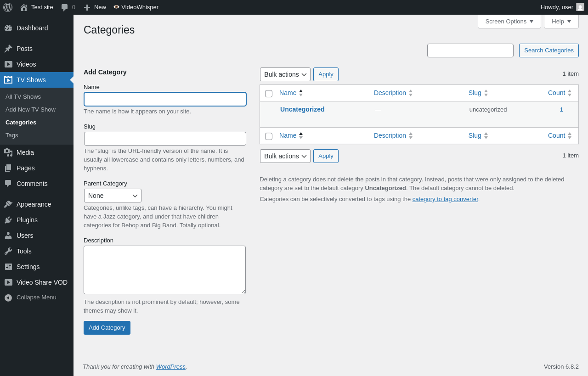Image resolution: width=588 pixels, height=376 pixels.
Task: Open the Test site admin bar link
Action: (x=37, y=7)
